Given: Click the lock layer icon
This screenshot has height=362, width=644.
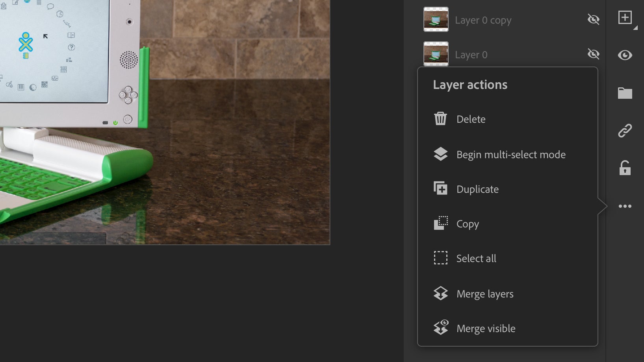Looking at the screenshot, I should pos(625,168).
